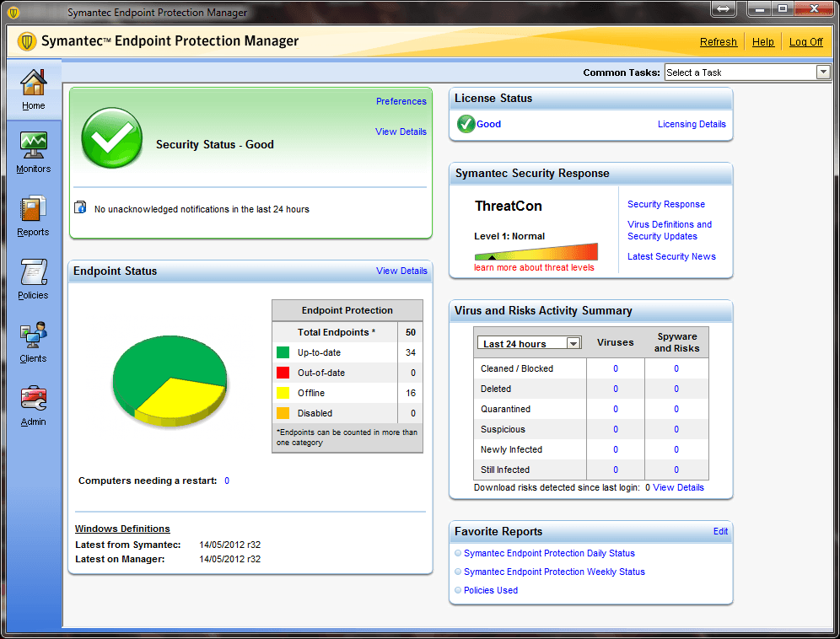Go to the Reports section icon
Viewport: 840px width, 639px height.
pyautogui.click(x=33, y=208)
